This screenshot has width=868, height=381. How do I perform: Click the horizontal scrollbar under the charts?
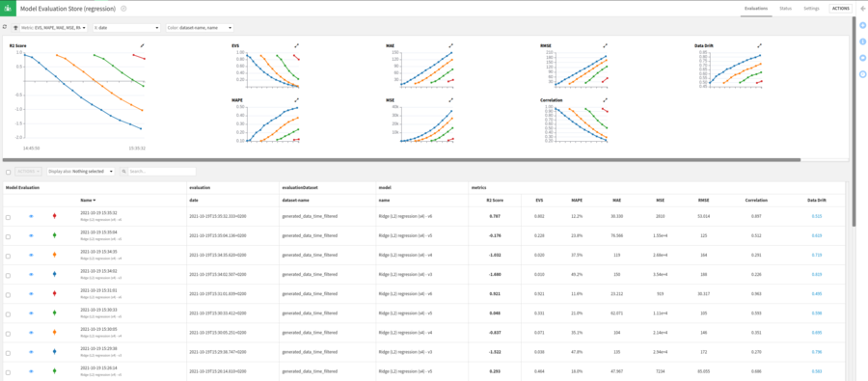(401, 160)
